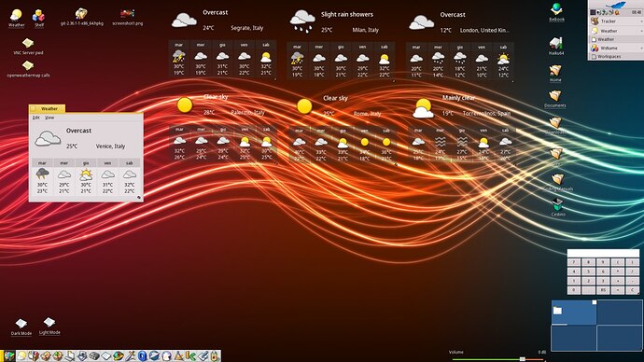Adjust the Volume slider
The image size is (644, 362).
pos(523,359)
